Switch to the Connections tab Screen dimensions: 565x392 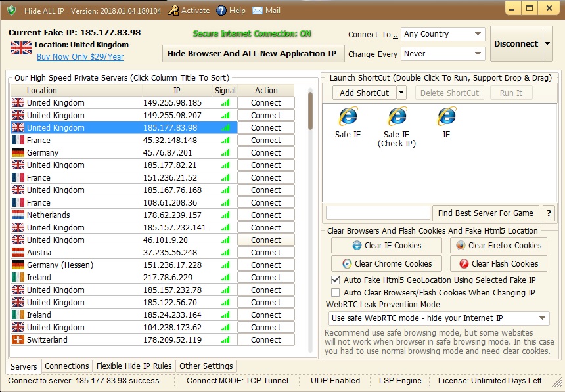[x=67, y=366]
